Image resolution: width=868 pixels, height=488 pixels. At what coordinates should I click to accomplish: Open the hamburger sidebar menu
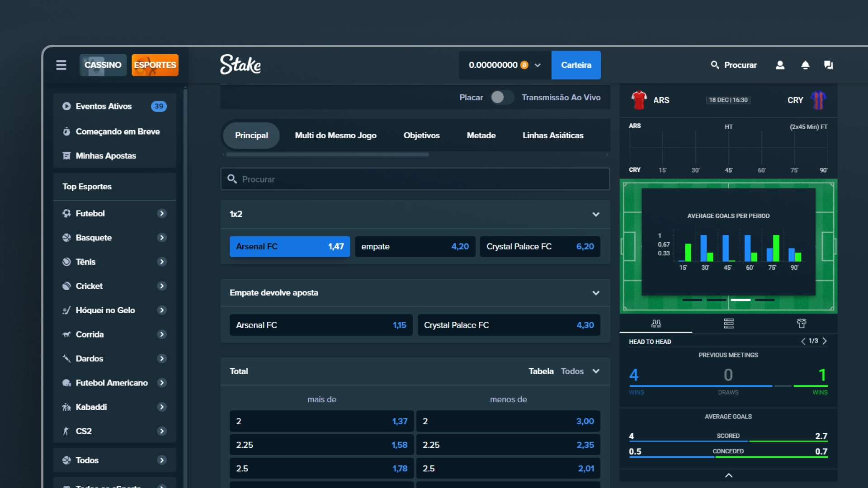point(61,65)
